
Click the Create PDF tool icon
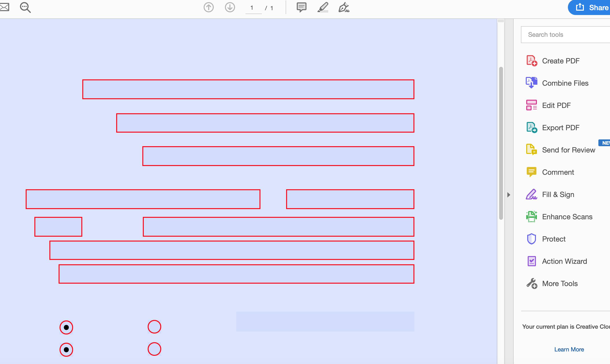532,60
